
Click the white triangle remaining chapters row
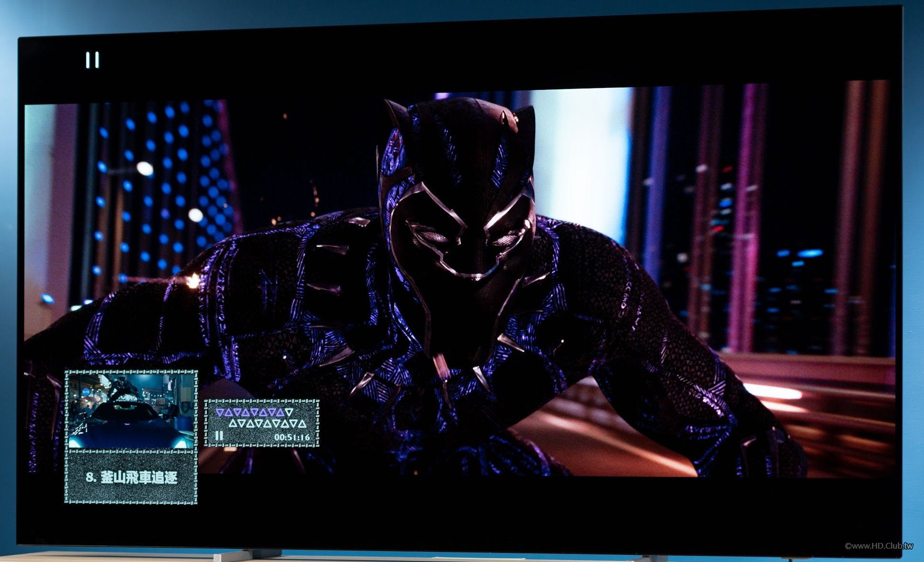pos(268,423)
